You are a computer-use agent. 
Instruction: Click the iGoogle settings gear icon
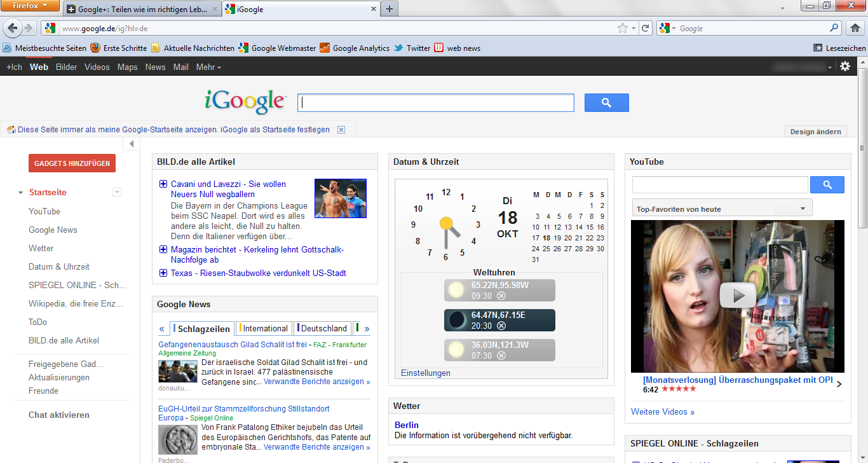click(x=844, y=67)
